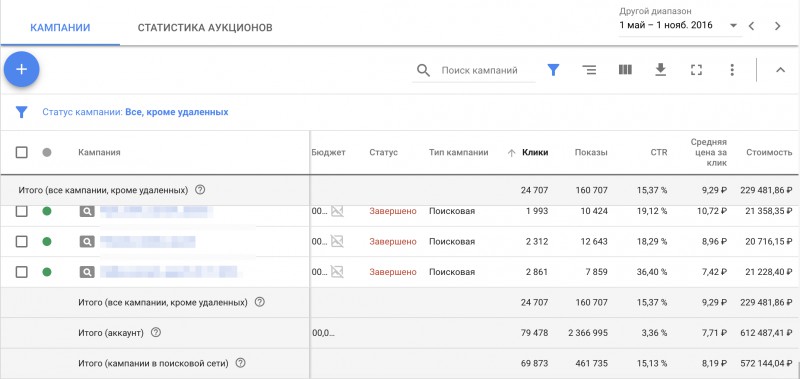Open the blue filter funnel in the toolbar

553,70
